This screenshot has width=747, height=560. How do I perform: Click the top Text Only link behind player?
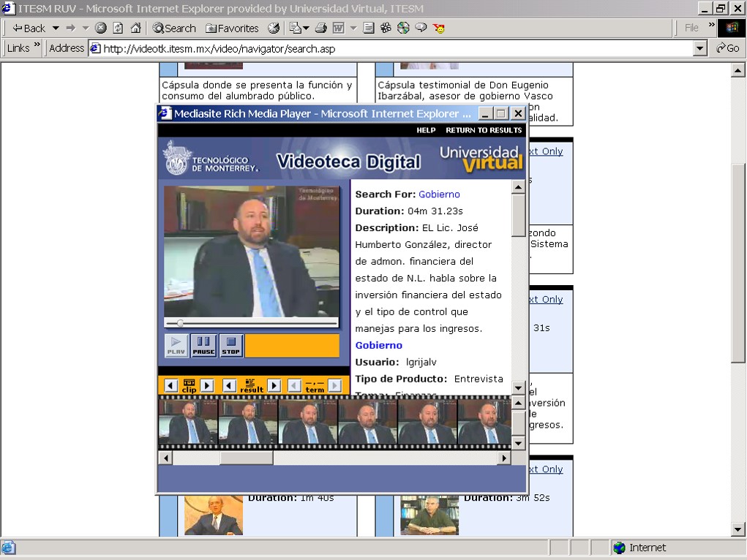point(546,151)
